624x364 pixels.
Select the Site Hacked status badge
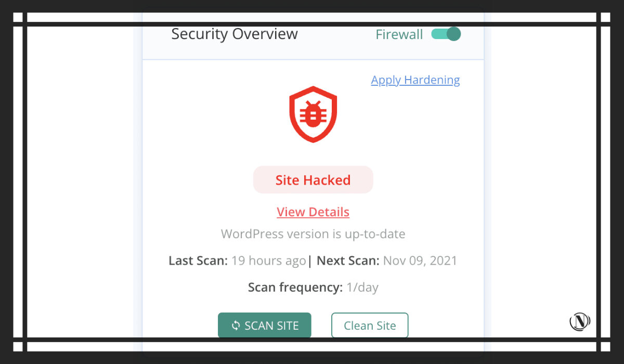point(313,180)
